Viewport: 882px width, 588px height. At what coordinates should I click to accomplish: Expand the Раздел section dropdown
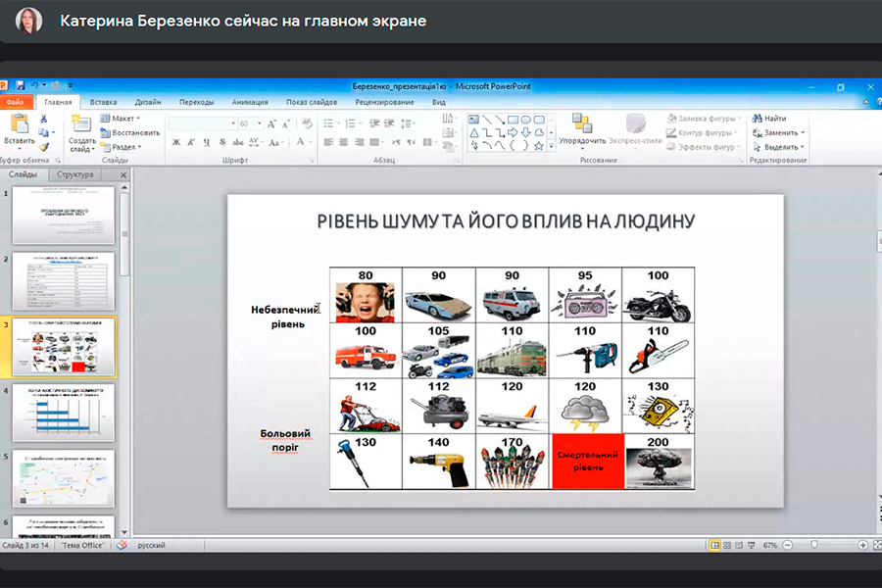[x=122, y=147]
